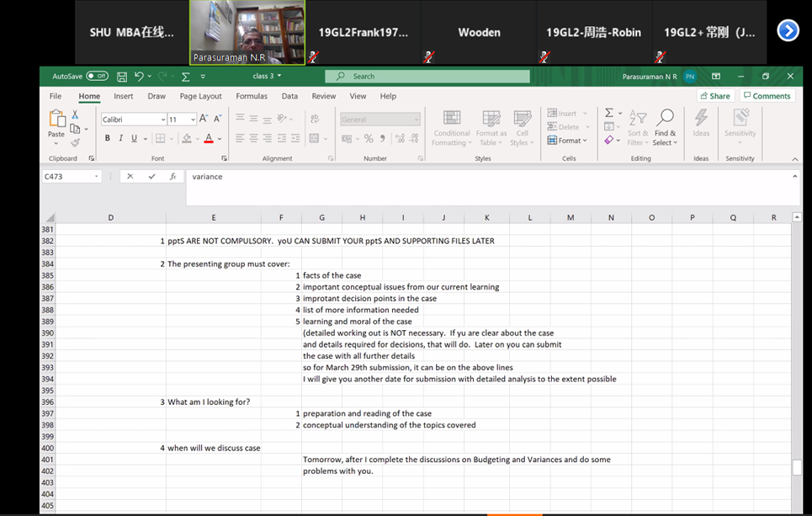This screenshot has height=516, width=812.
Task: Click the PN account avatar
Action: tap(690, 77)
